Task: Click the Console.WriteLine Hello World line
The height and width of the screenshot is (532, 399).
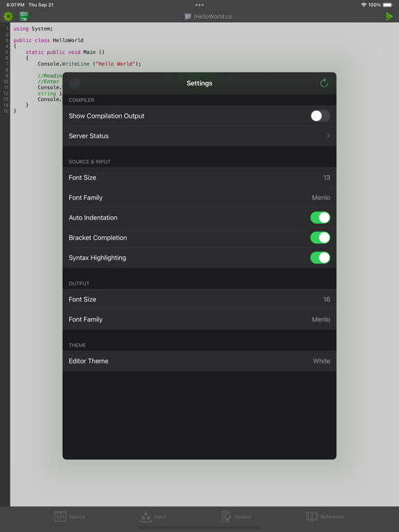Action: (x=89, y=64)
